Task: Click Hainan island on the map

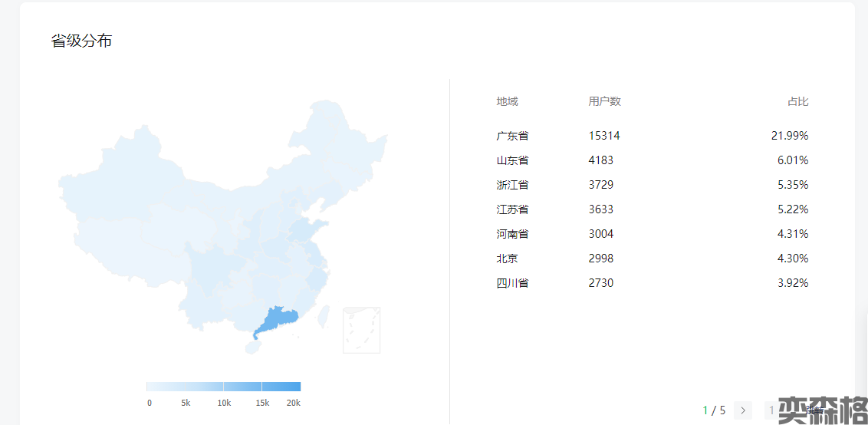Action: pos(252,347)
